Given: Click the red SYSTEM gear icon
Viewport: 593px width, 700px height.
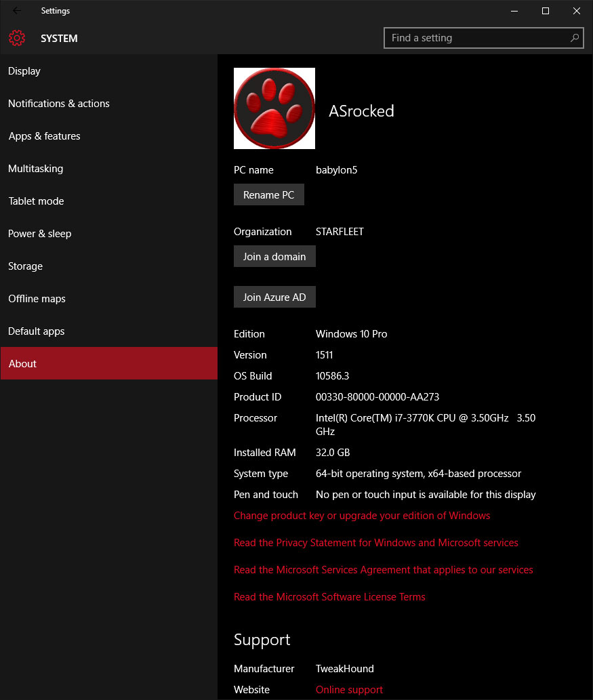Looking at the screenshot, I should [x=17, y=38].
